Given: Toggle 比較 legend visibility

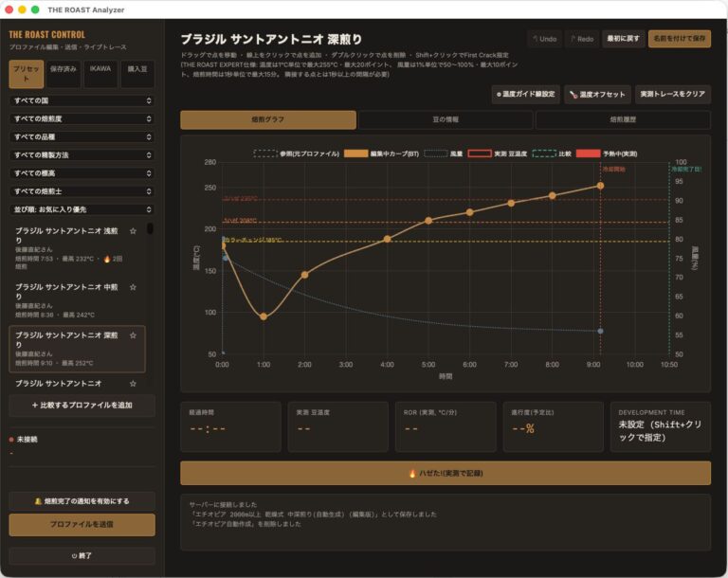Looking at the screenshot, I should (x=552, y=154).
